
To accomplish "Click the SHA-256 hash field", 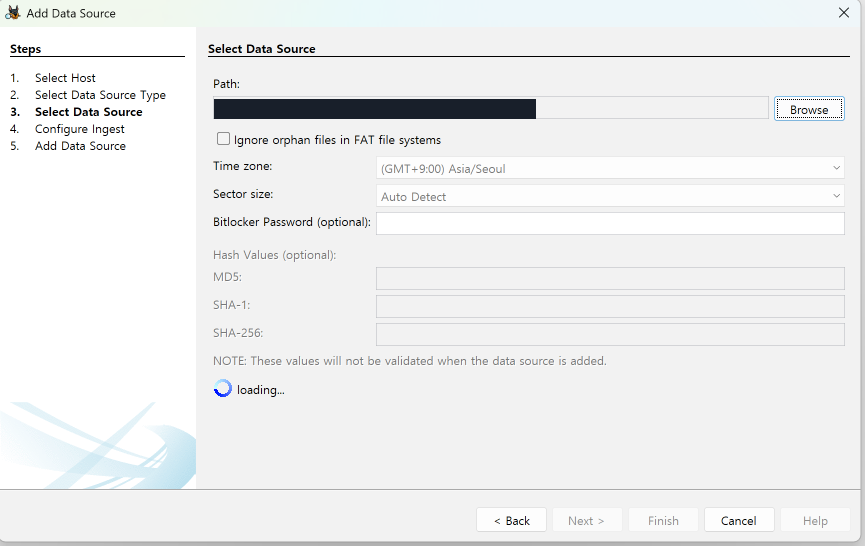I will [610, 335].
